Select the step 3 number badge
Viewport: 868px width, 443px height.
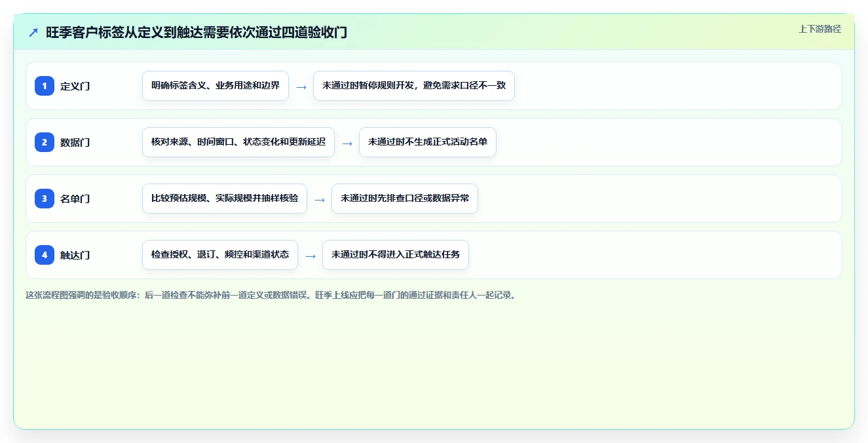(x=45, y=199)
